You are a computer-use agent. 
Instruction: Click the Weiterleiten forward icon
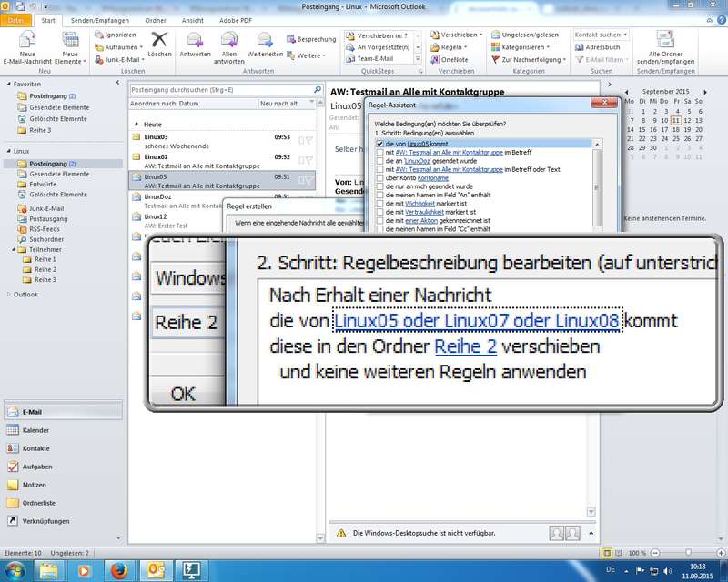pos(265,40)
